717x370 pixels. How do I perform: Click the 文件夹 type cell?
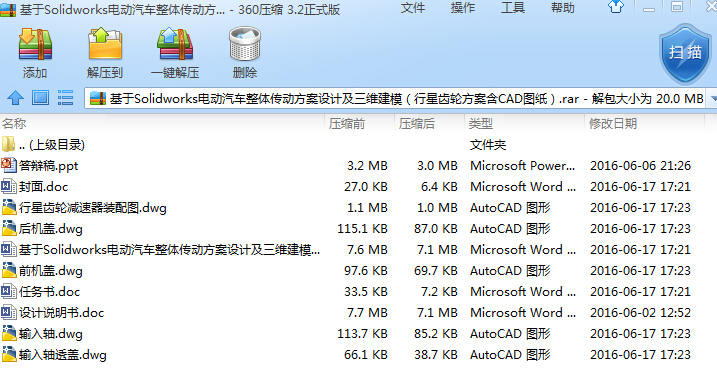pos(488,145)
